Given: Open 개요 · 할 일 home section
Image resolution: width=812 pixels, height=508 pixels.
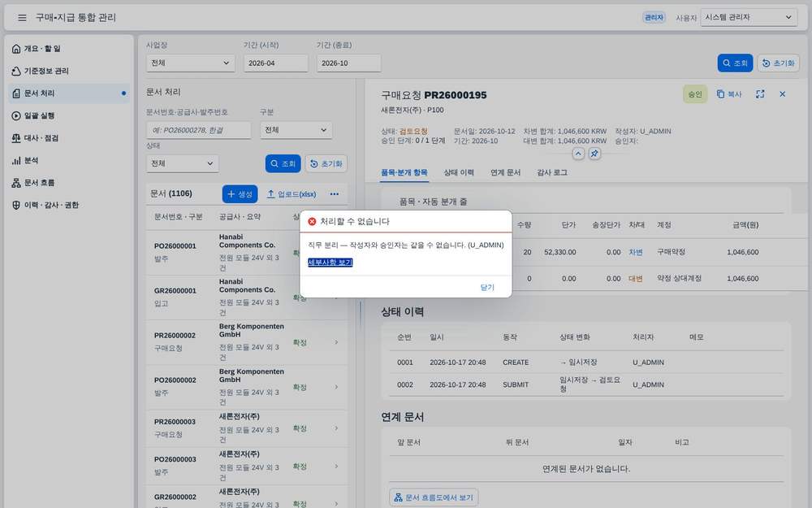Looking at the screenshot, I should point(68,49).
